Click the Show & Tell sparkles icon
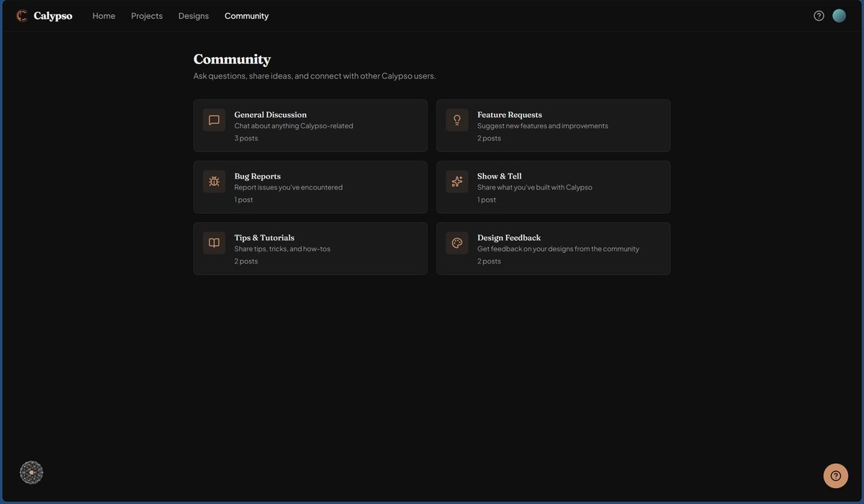864x504 pixels. [x=457, y=181]
